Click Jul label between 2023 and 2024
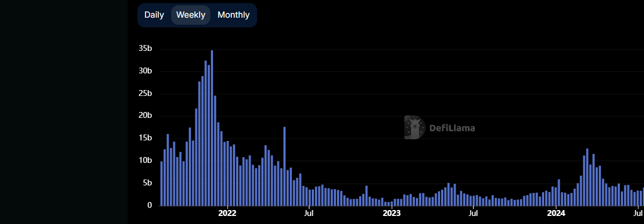Screen dimensions: 644x224 point(473,213)
